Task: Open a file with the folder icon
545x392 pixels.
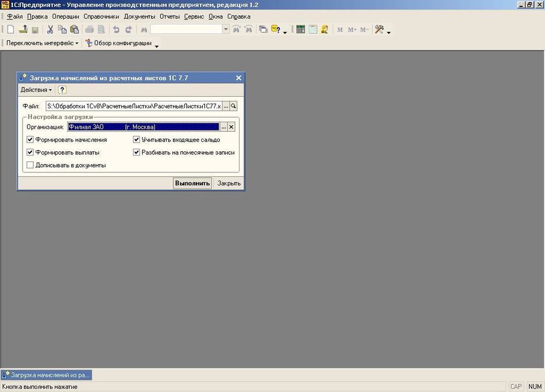Action: coord(23,30)
